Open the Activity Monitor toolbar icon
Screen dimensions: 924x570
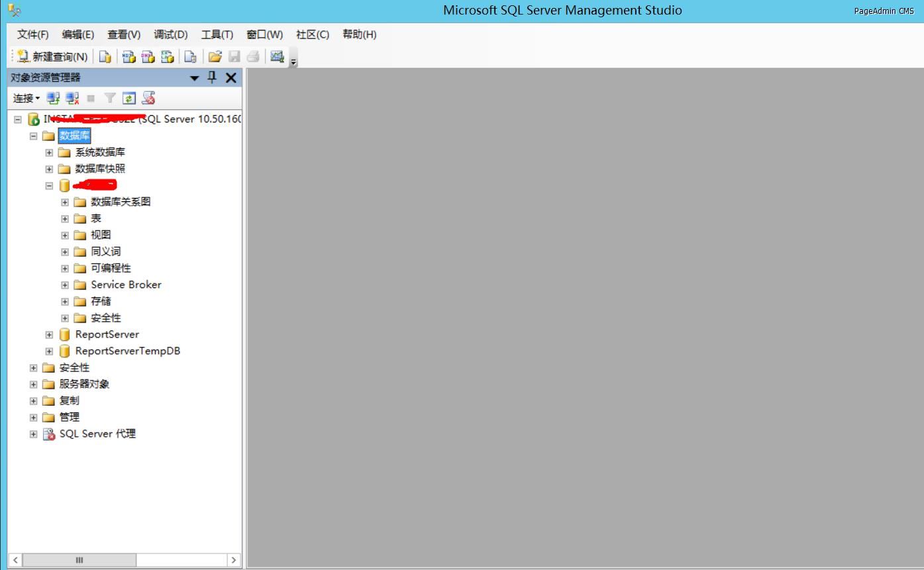[277, 57]
